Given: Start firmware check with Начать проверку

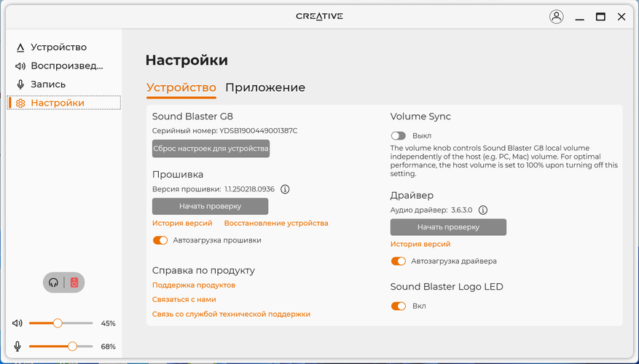Looking at the screenshot, I should coord(211,207).
